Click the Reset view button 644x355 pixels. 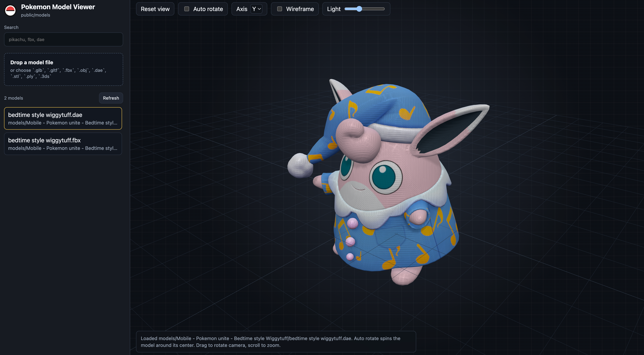point(155,9)
